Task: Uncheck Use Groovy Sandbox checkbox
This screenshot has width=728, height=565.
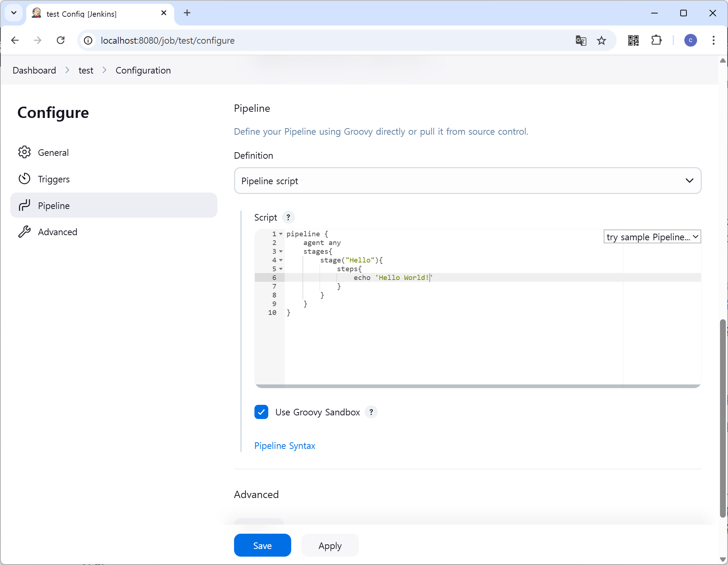Action: (261, 412)
